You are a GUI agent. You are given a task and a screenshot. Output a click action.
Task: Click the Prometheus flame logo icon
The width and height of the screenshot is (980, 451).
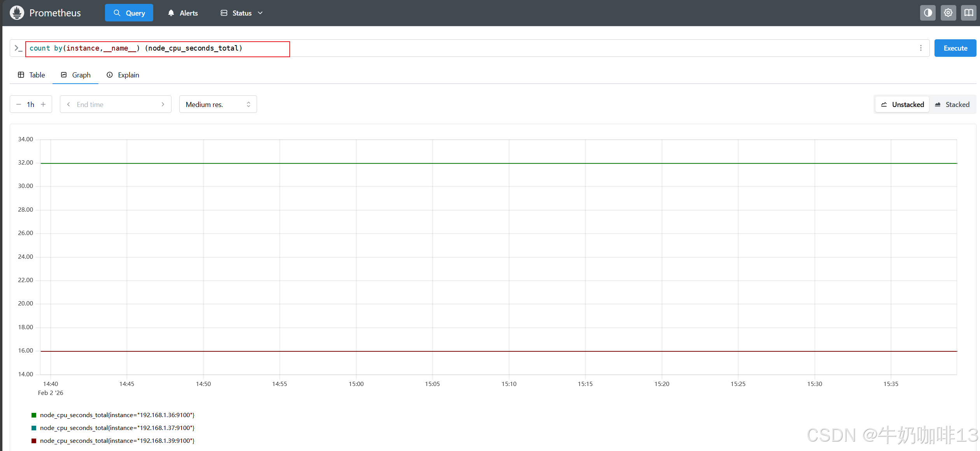tap(17, 13)
